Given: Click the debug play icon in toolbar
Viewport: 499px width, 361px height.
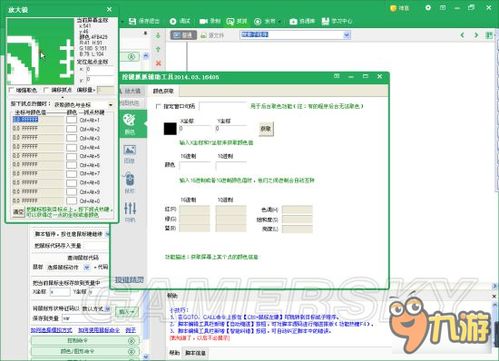Looking at the screenshot, I should pyautogui.click(x=173, y=21).
